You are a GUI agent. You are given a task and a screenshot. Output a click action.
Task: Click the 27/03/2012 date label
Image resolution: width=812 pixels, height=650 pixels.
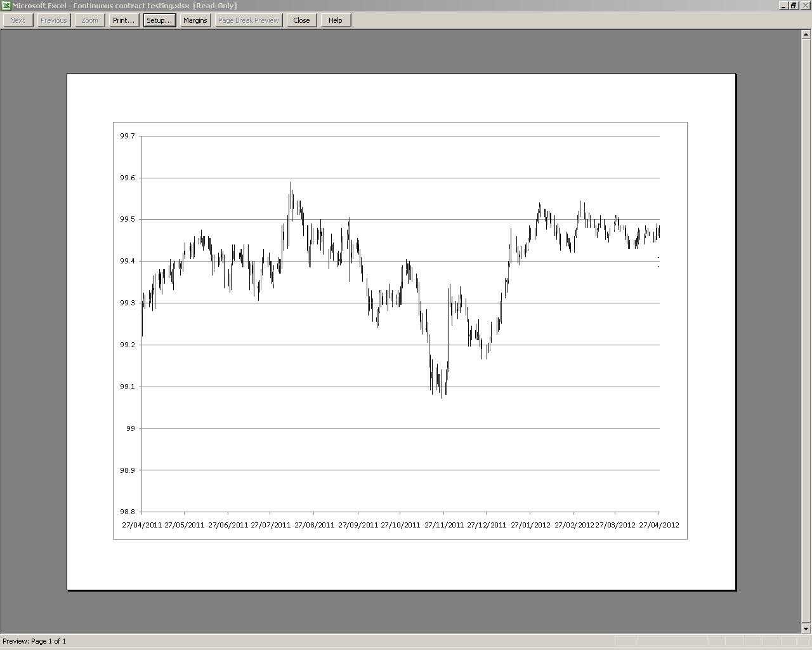click(x=615, y=525)
